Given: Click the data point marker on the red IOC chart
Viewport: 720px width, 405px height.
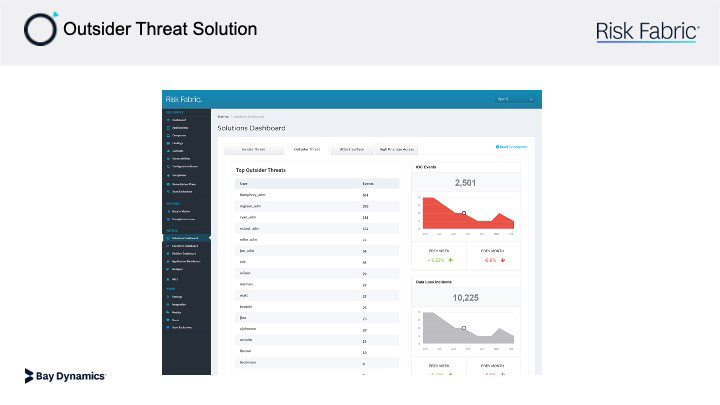Looking at the screenshot, I should coord(464,213).
